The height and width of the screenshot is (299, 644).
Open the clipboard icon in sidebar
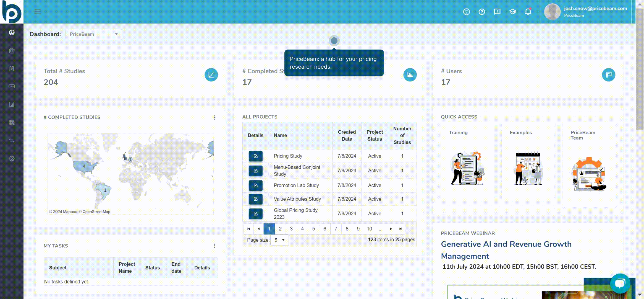tap(12, 69)
